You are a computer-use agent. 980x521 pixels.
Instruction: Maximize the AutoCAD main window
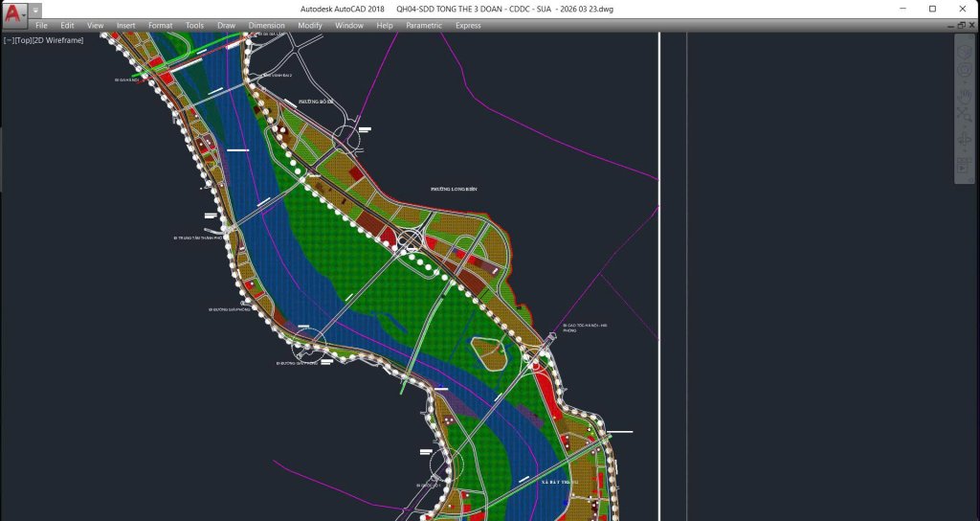[932, 9]
